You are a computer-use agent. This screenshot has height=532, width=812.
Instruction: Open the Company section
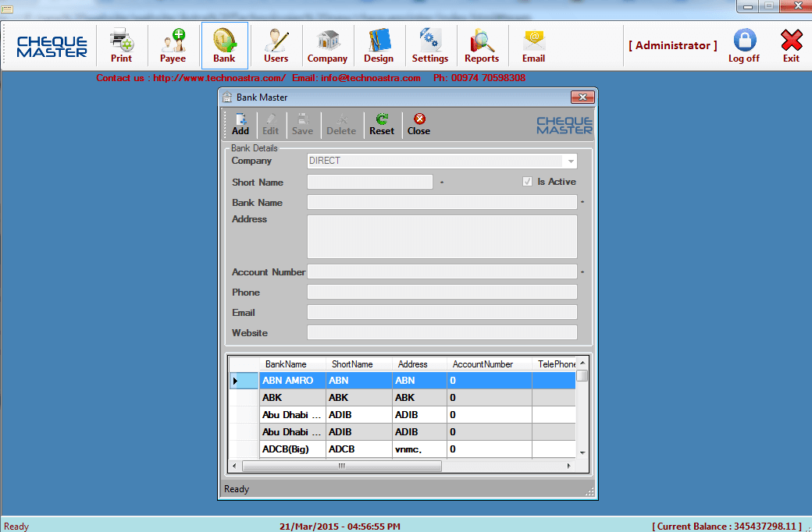pyautogui.click(x=327, y=46)
